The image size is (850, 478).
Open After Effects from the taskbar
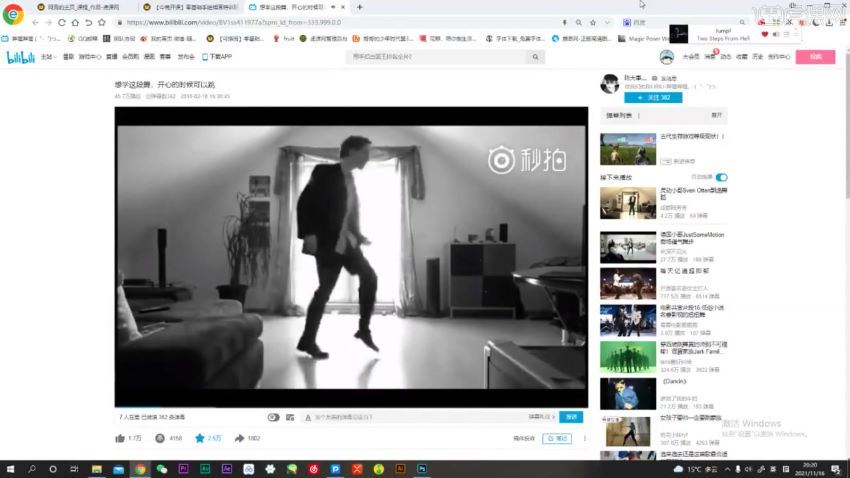click(227, 469)
